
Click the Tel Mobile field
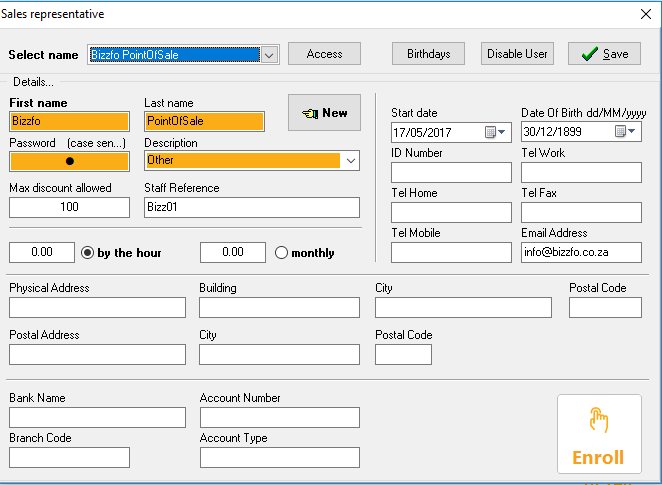(451, 252)
